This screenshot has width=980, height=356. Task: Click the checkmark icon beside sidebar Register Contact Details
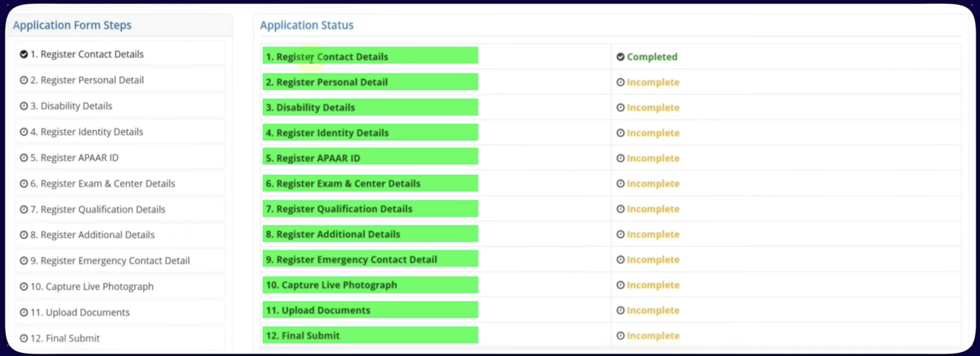(x=24, y=54)
